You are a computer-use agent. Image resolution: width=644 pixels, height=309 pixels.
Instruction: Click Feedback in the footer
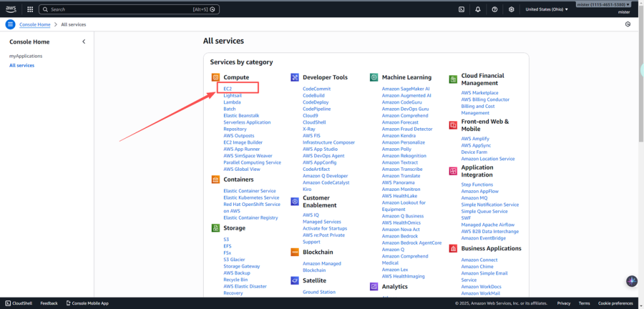click(49, 303)
